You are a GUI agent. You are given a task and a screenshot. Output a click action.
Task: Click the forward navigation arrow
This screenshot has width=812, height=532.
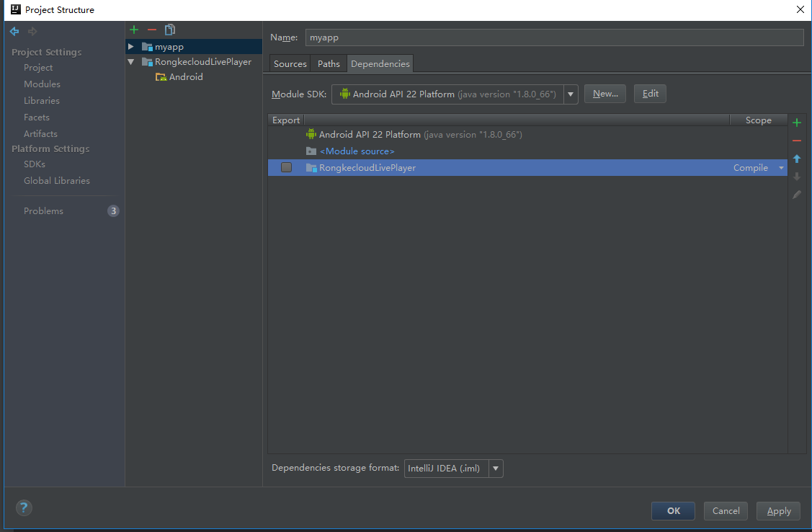click(32, 32)
